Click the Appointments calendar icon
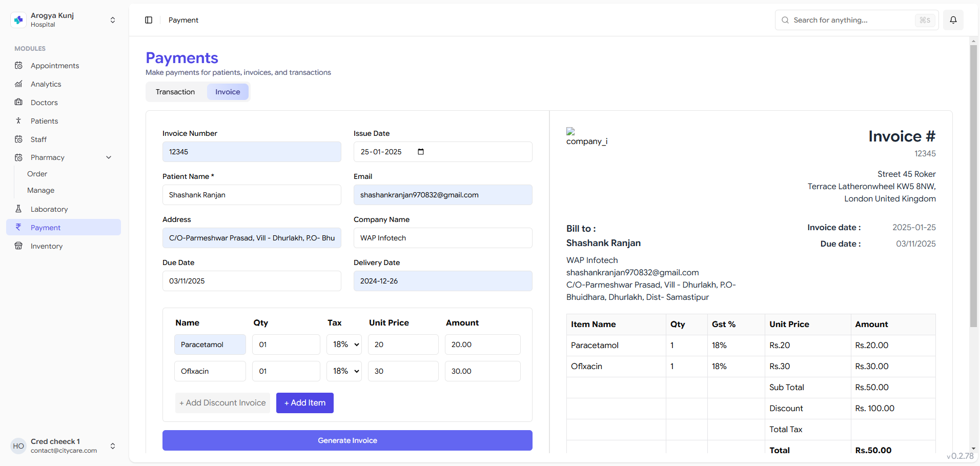Viewport: 980px width, 466px height. [19, 66]
